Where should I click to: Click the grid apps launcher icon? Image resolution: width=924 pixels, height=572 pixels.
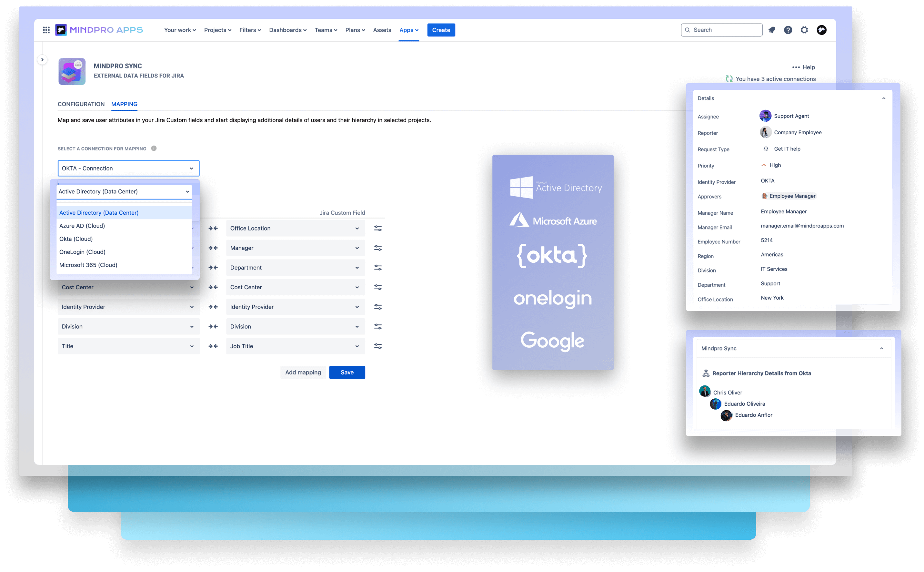click(x=46, y=30)
